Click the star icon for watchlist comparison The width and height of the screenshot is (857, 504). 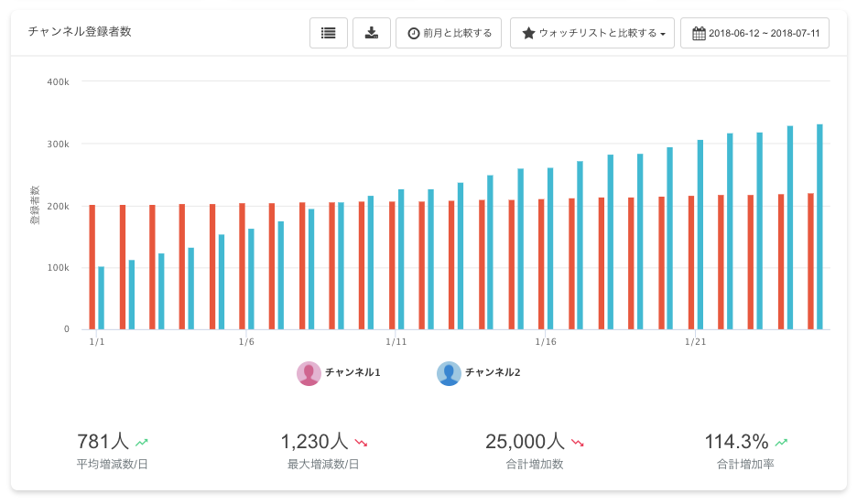tap(528, 33)
